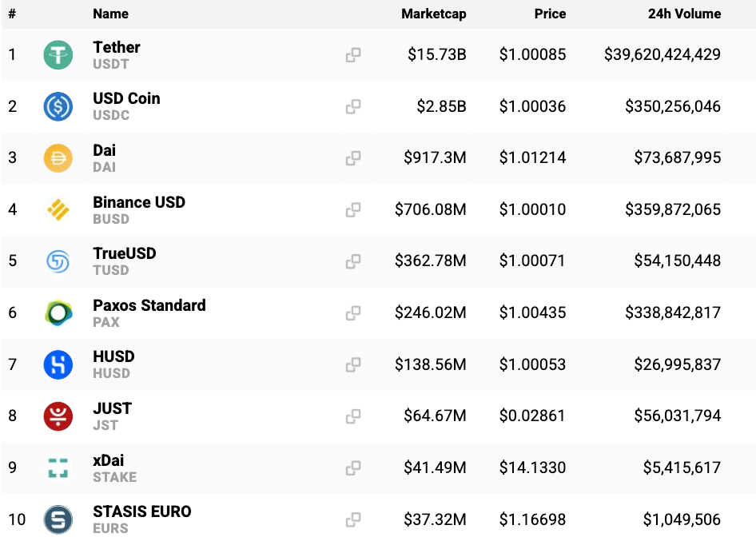
Task: Click the JUST red logo icon
Action: [58, 416]
